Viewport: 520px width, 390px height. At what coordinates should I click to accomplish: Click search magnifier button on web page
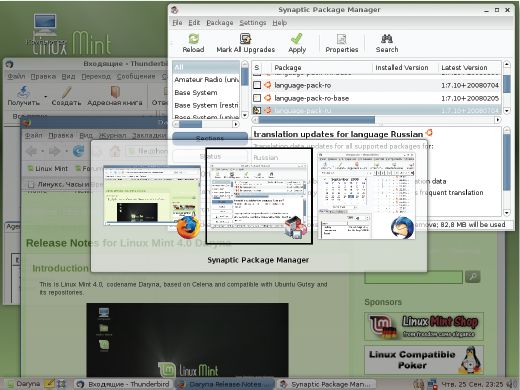coord(473,276)
